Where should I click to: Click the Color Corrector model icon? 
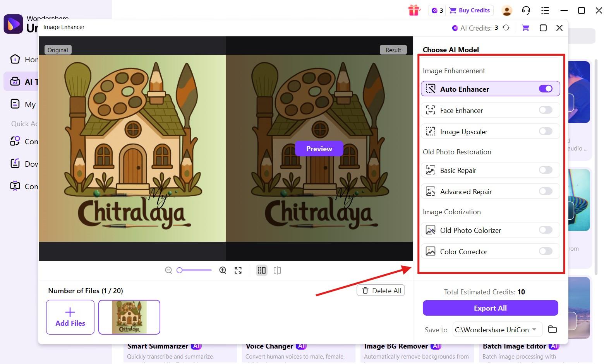(431, 251)
